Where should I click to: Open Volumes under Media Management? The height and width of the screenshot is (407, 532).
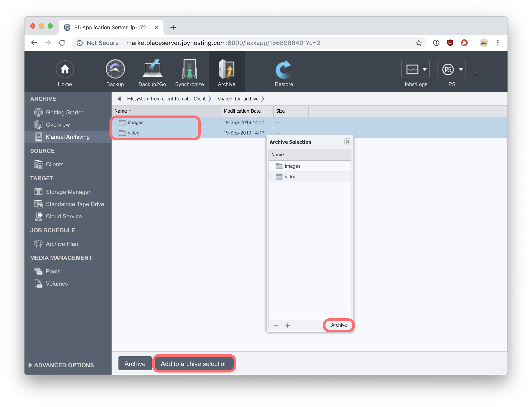click(57, 283)
